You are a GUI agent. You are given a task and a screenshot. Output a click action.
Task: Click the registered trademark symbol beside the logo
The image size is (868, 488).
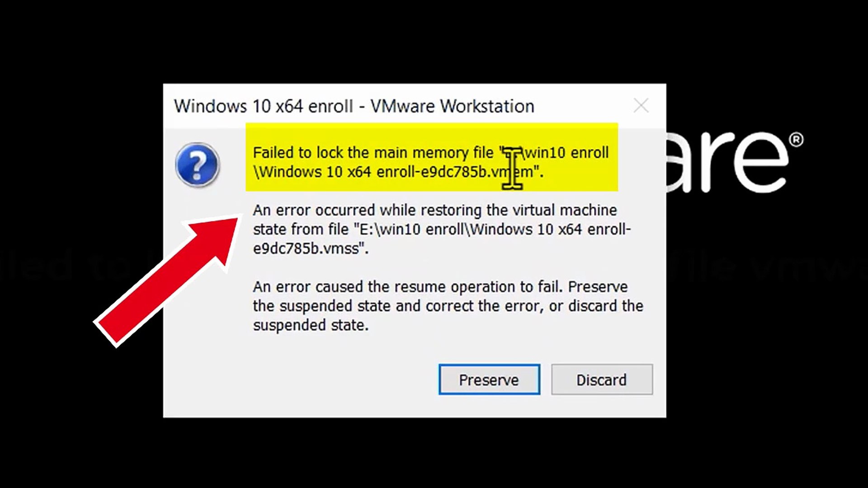click(796, 140)
